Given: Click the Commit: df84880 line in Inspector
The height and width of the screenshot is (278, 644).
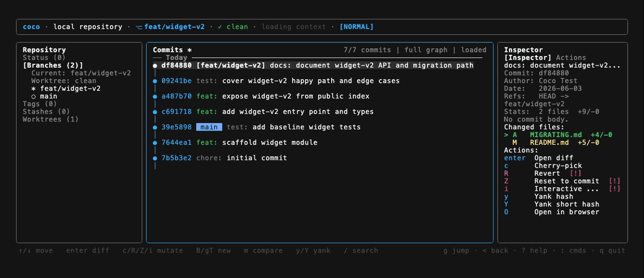Looking at the screenshot, I should click(x=536, y=73).
